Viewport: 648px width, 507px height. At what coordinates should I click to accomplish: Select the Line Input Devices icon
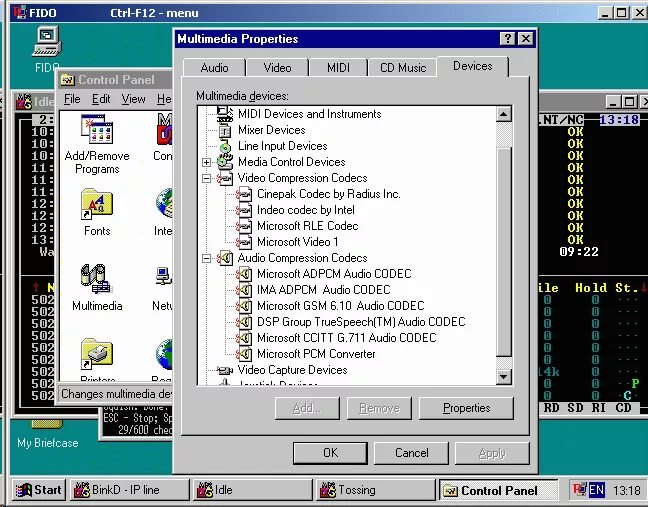tap(225, 146)
